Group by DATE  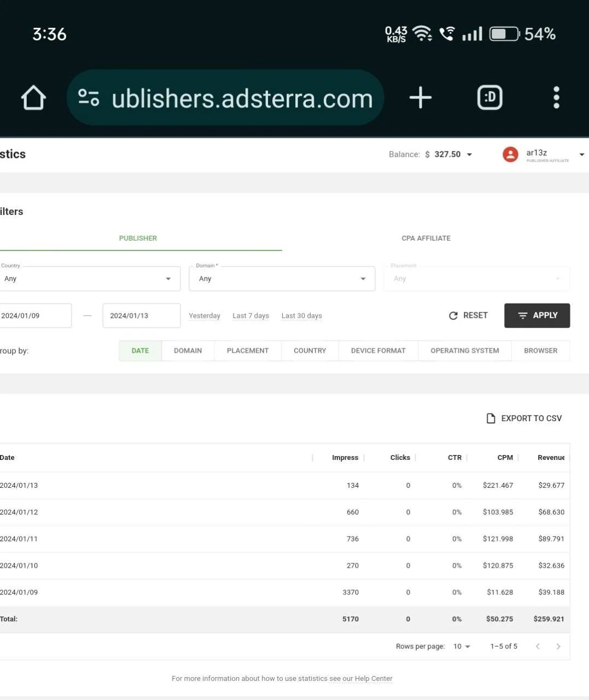point(140,351)
